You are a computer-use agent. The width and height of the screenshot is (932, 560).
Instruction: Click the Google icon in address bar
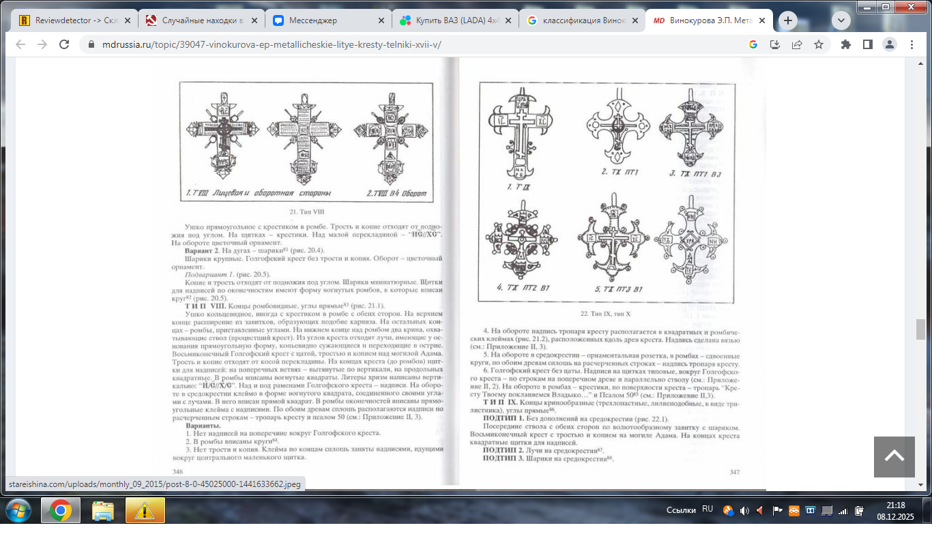pyautogui.click(x=753, y=44)
